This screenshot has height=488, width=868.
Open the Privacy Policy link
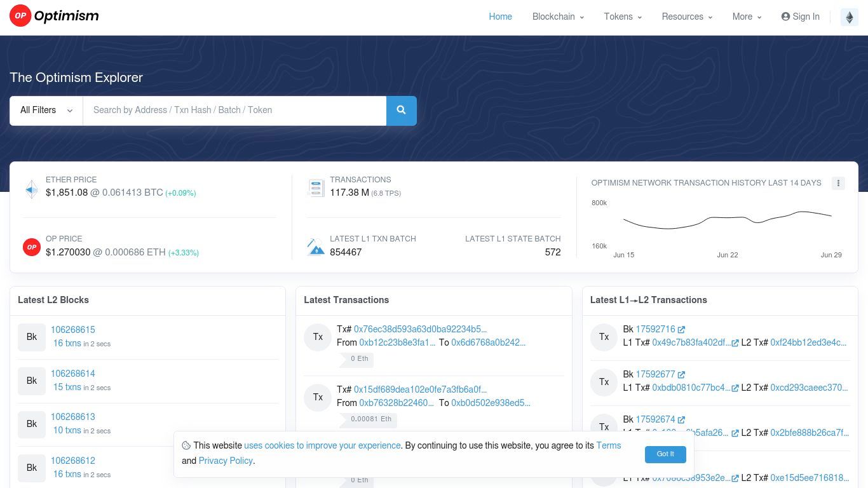pyautogui.click(x=226, y=461)
